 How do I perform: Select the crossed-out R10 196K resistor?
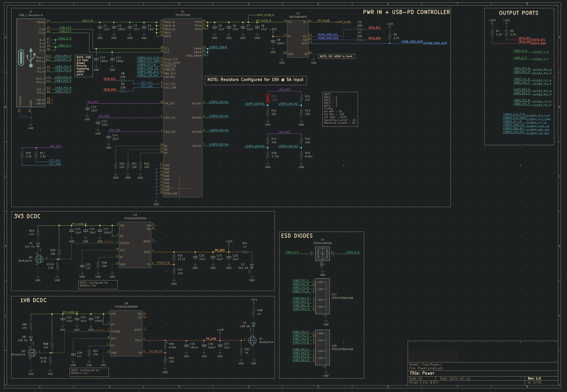[x=268, y=98]
